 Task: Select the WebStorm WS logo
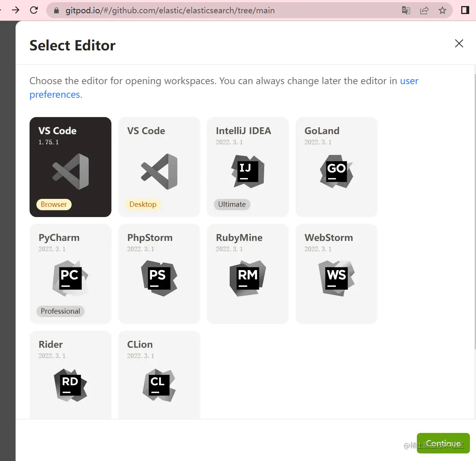[x=337, y=278]
